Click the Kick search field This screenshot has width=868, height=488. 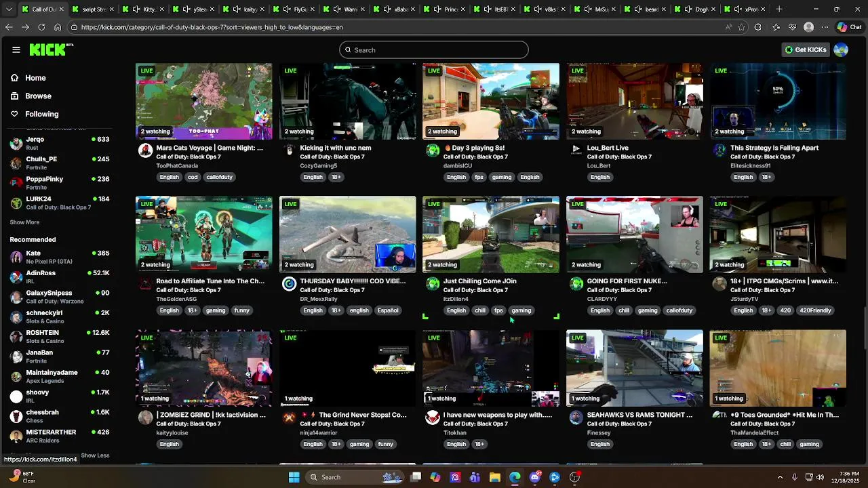434,49
